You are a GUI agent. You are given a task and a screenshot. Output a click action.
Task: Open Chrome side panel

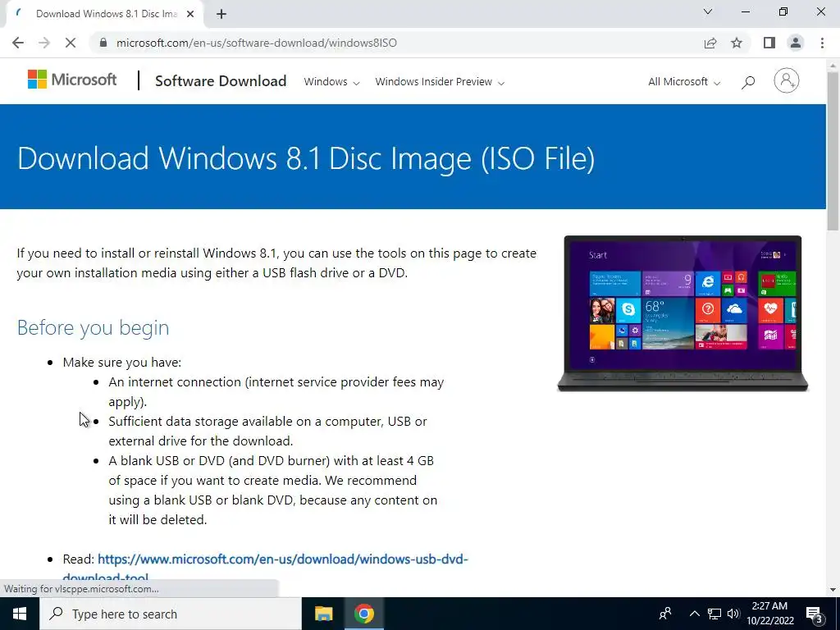pos(769,43)
